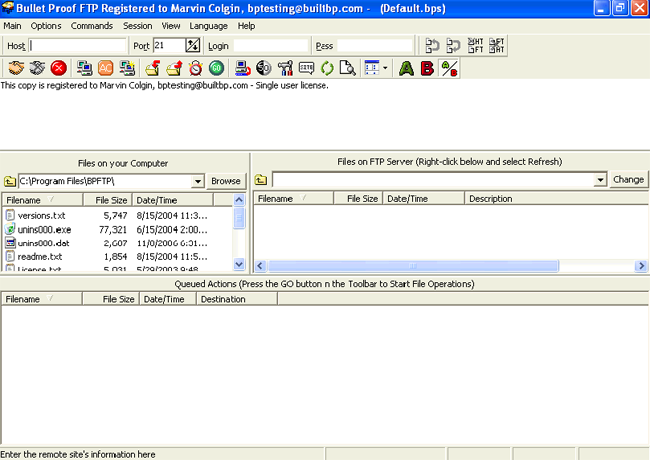Click the red stopwatch toolbar icon
The image size is (650, 460).
[194, 68]
